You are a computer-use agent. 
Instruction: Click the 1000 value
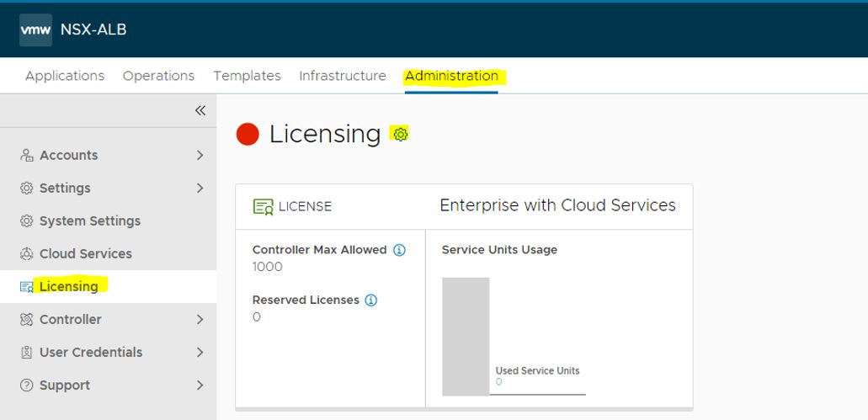click(x=268, y=268)
